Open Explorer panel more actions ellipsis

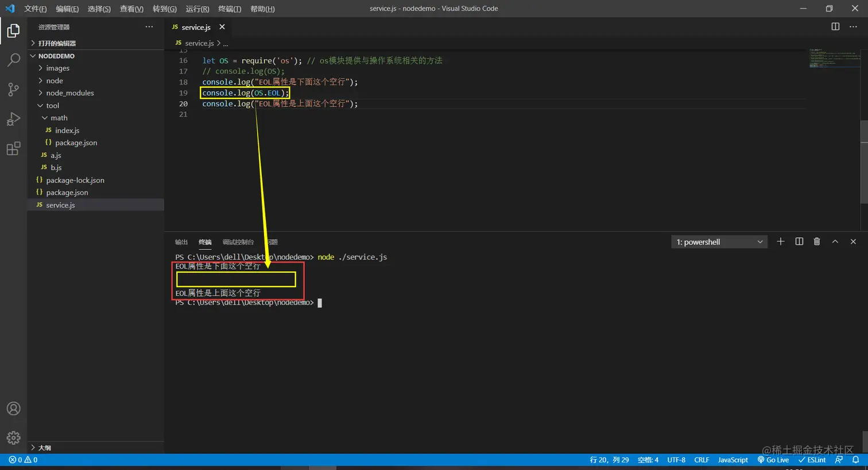click(149, 27)
